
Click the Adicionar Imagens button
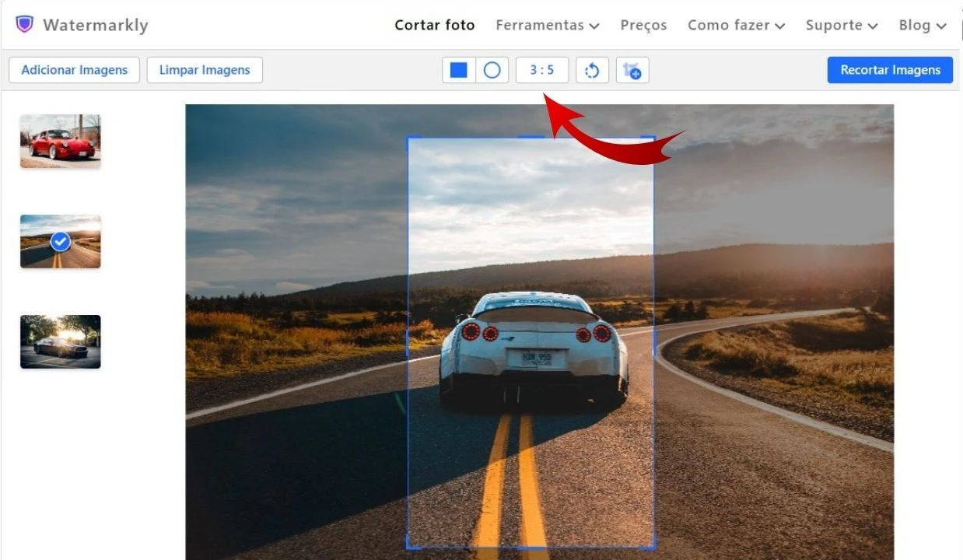point(74,69)
